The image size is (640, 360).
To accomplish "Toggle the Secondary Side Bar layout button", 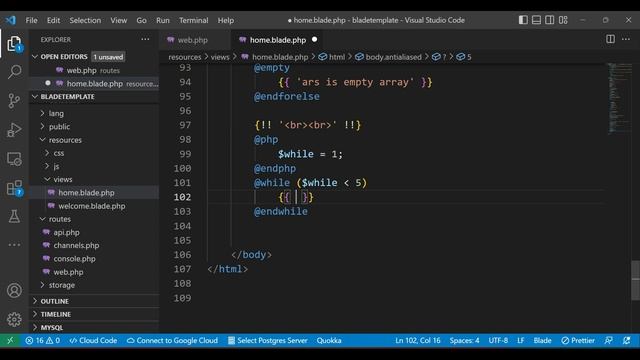I will (550, 20).
